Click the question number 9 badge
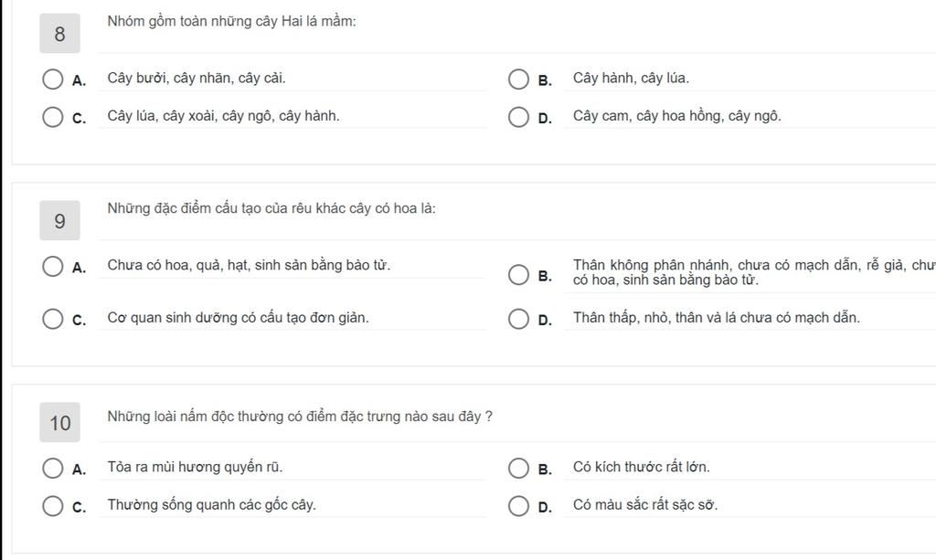 (x=60, y=221)
